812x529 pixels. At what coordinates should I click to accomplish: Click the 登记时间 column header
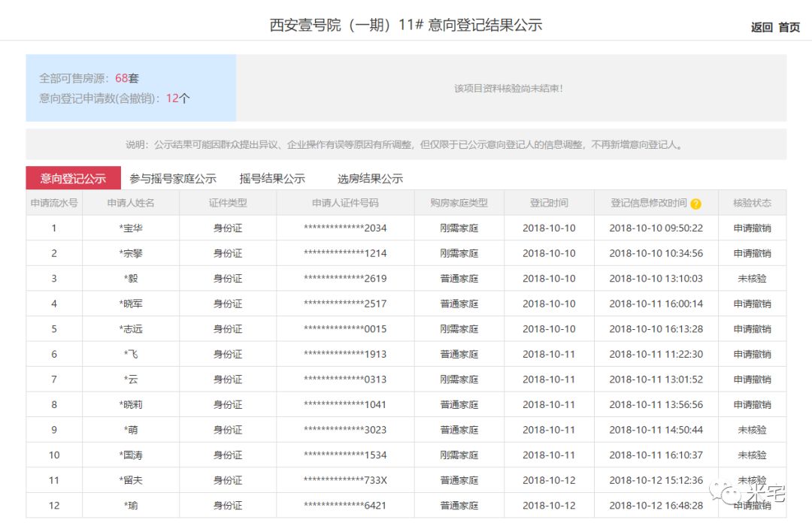(x=549, y=203)
